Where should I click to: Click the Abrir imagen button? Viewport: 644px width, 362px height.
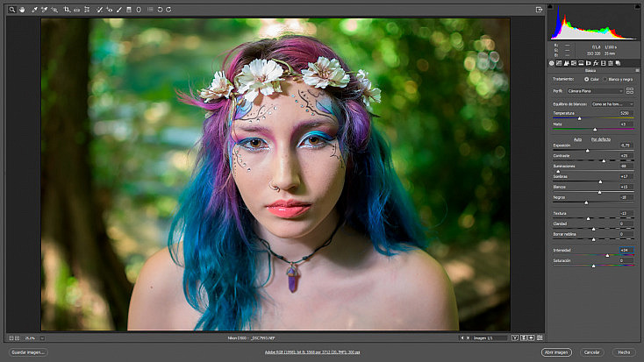(x=556, y=352)
